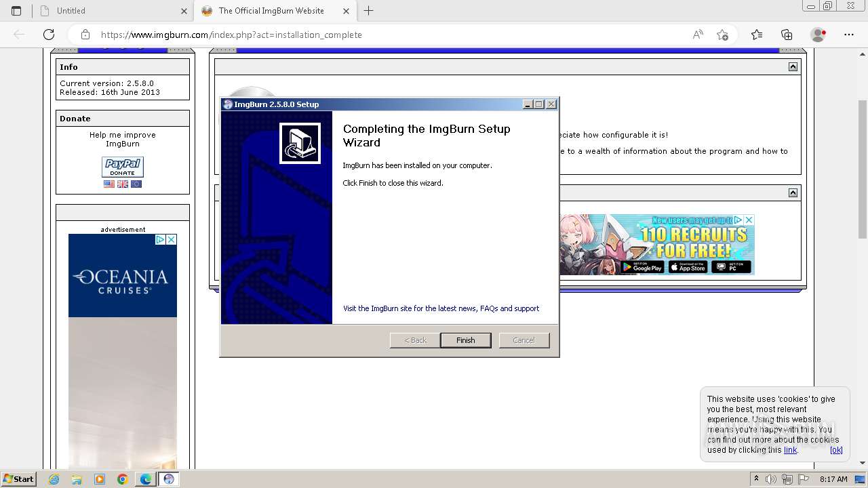Show hidden system tray icons arrow
The width and height of the screenshot is (868, 488).
point(756,479)
